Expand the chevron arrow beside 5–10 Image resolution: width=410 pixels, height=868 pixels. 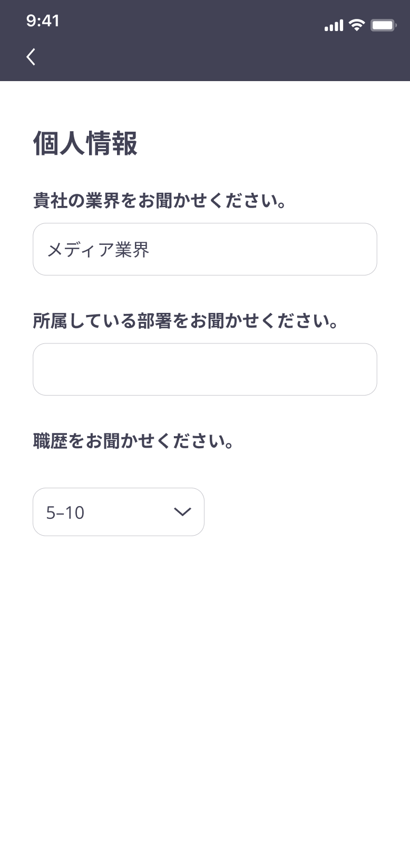[182, 512]
